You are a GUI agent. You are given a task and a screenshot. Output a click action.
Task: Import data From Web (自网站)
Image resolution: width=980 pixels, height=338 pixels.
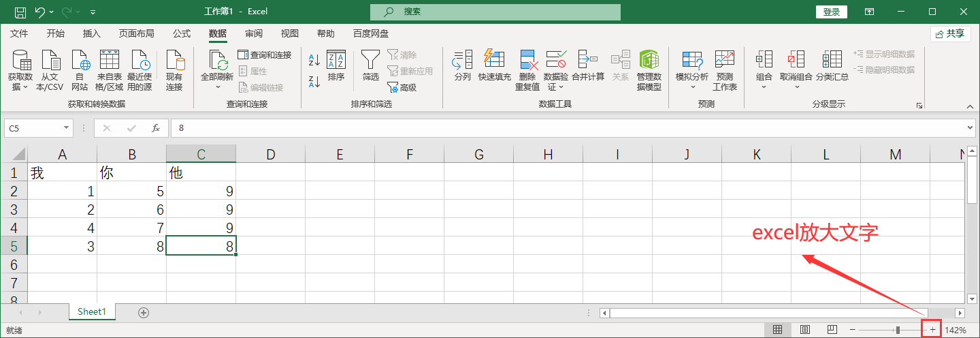[80, 70]
